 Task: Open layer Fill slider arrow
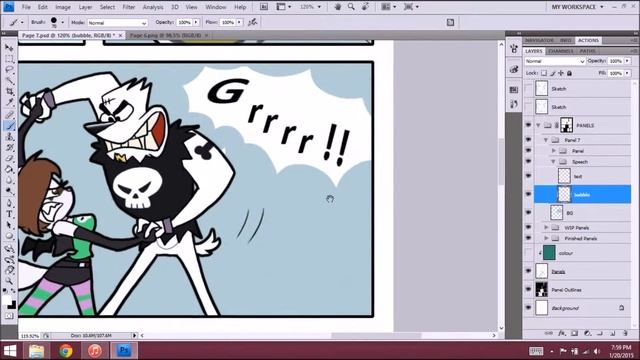627,73
